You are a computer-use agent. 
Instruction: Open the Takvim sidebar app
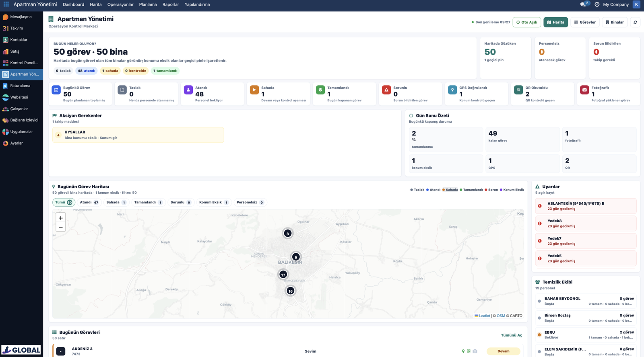[21, 29]
